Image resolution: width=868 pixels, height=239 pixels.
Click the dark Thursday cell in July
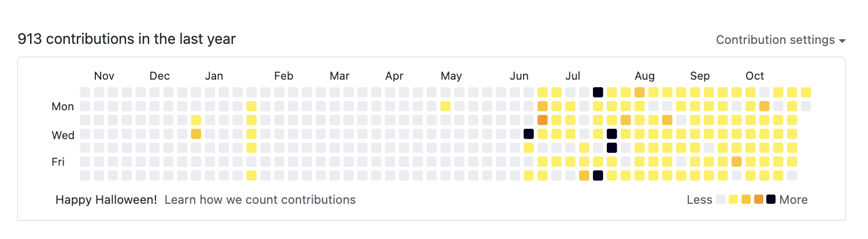click(x=612, y=148)
